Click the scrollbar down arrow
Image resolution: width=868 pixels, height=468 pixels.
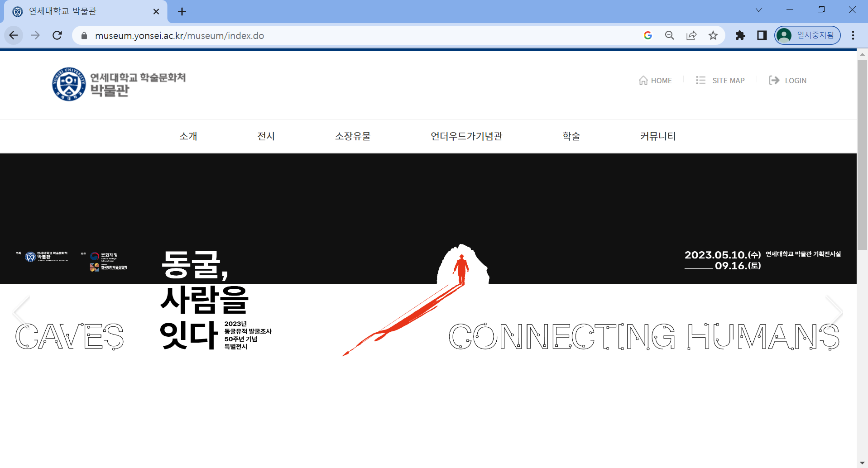[862, 463]
